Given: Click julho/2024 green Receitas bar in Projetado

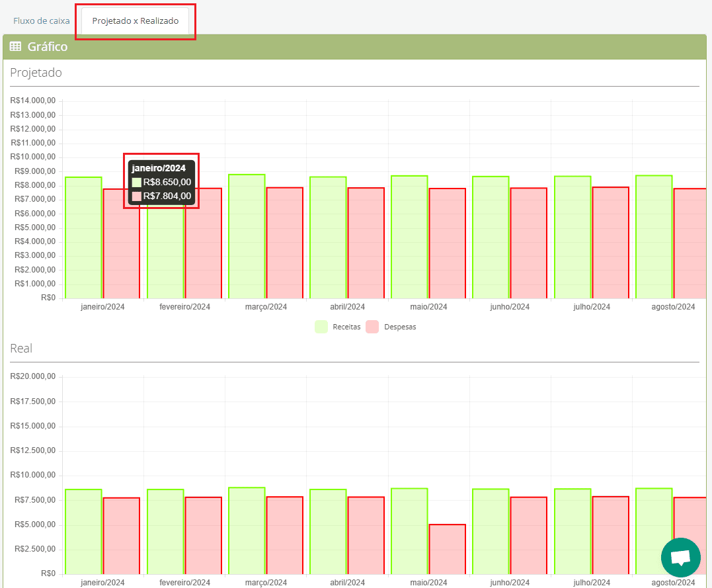Looking at the screenshot, I should [573, 237].
